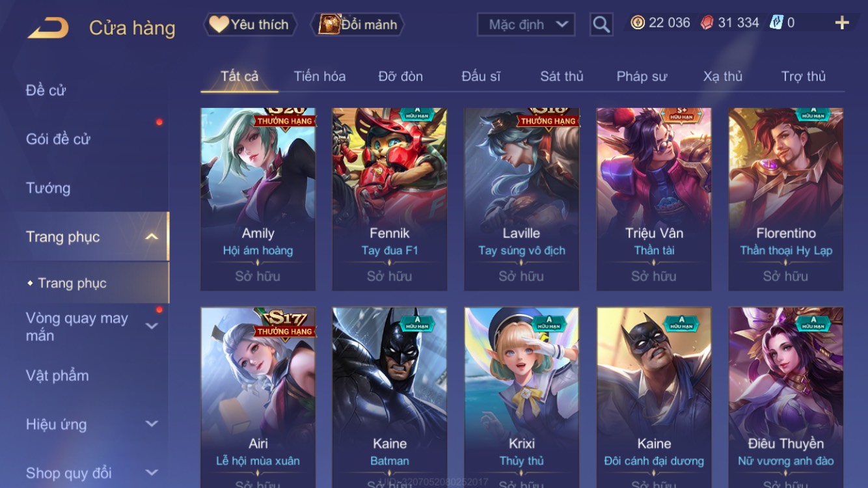Switch to the Sát thủ tab
This screenshot has width=868, height=488.
click(x=562, y=76)
